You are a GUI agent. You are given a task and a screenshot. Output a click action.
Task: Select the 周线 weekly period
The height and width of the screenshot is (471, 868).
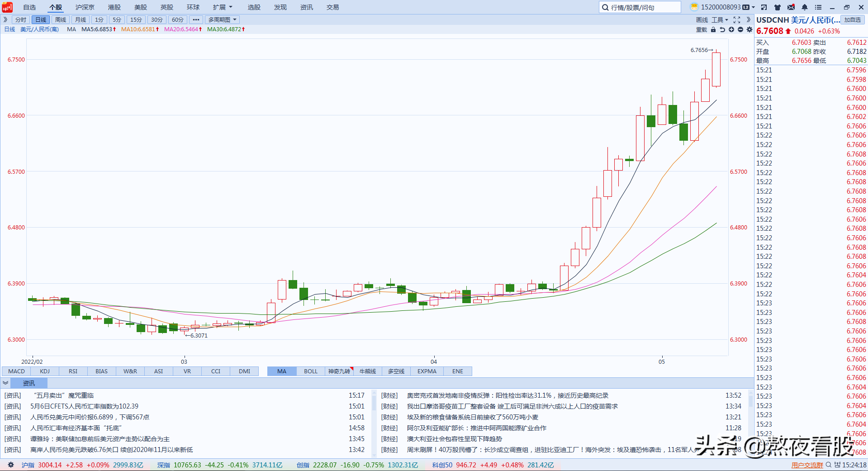61,20
